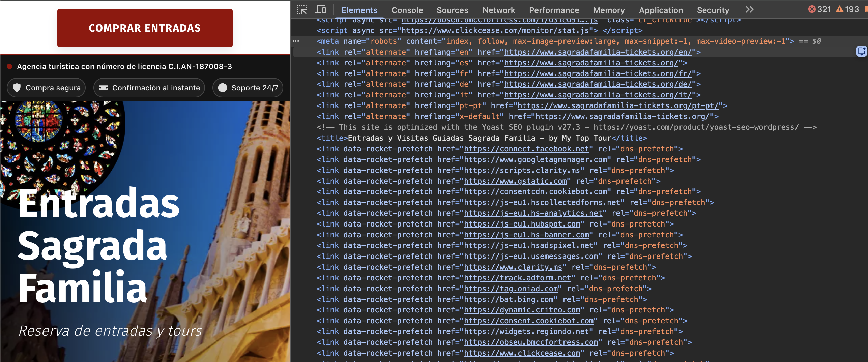Open the sagradafamilia-tickets.org/it/ link

598,95
